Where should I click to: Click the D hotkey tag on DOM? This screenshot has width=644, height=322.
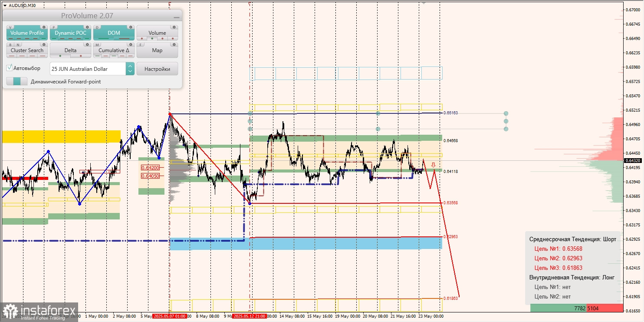(x=97, y=27)
